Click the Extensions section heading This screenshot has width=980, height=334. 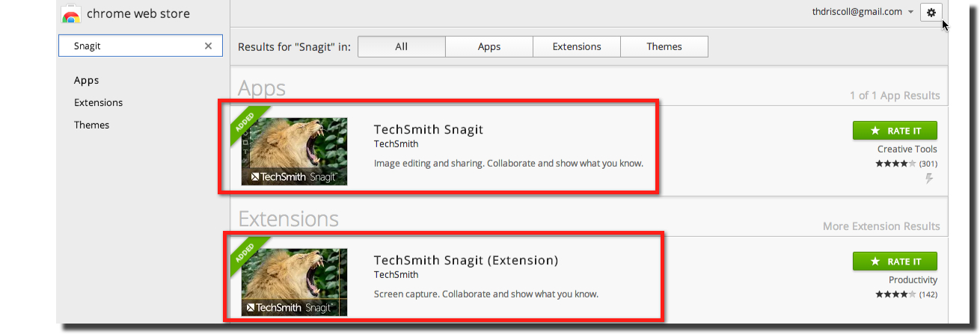pos(288,218)
